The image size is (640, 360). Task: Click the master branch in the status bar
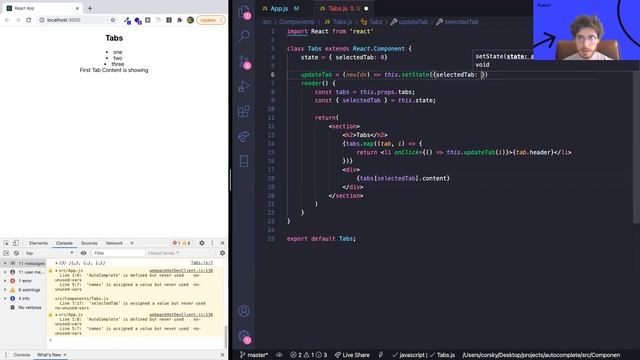click(x=253, y=355)
